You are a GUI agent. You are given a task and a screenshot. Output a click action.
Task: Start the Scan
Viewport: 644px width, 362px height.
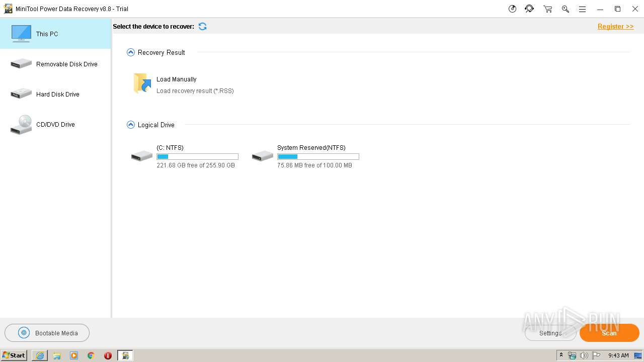point(609,333)
